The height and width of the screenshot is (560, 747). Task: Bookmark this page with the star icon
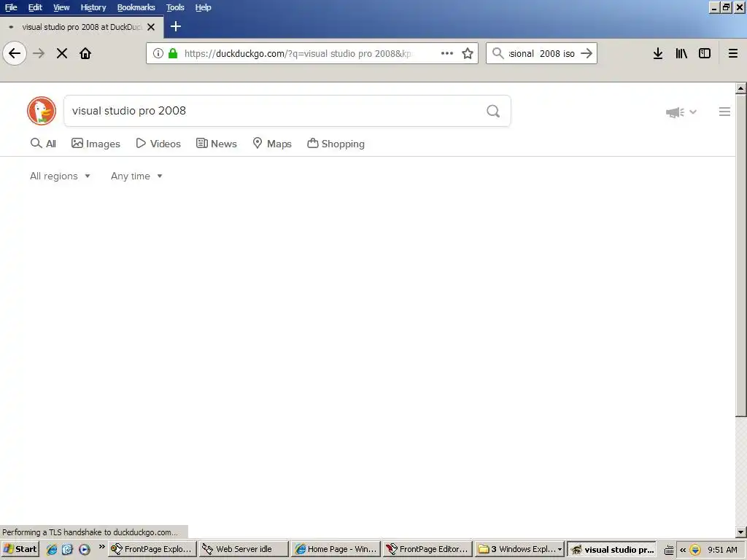tap(468, 53)
